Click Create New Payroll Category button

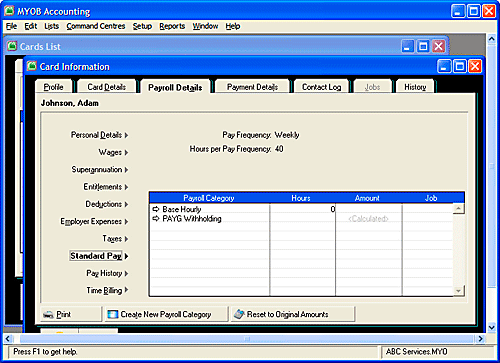(166, 314)
